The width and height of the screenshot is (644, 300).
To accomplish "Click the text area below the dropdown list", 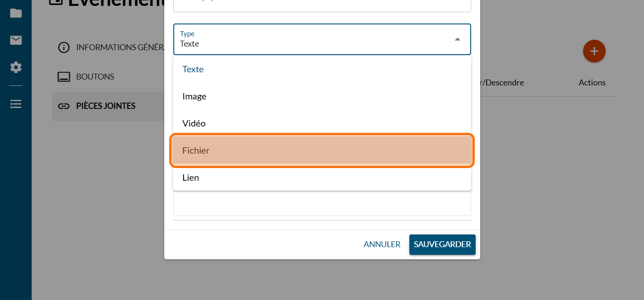I will point(322,203).
